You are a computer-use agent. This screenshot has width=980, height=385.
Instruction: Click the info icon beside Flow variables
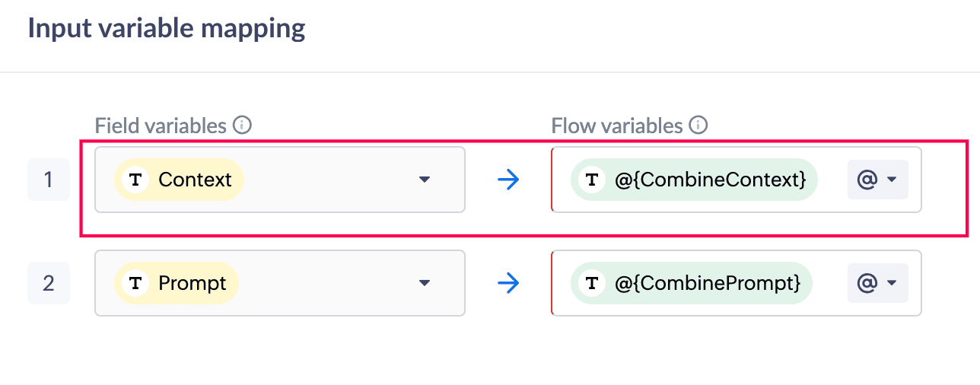tap(698, 126)
